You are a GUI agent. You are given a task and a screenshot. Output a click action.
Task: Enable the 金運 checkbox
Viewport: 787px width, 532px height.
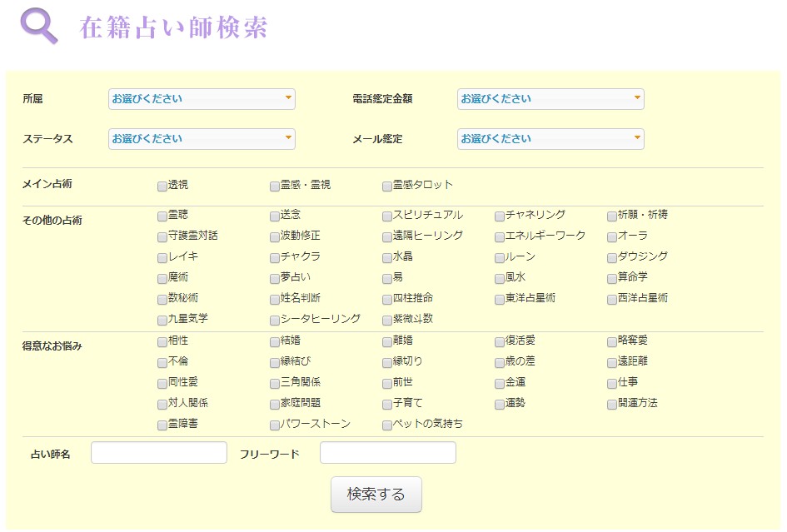click(x=499, y=382)
